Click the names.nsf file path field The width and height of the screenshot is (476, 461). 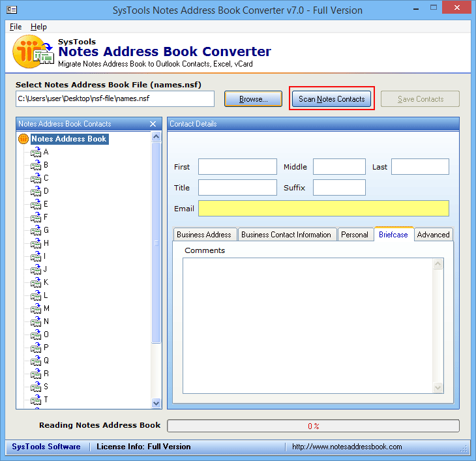[115, 98]
